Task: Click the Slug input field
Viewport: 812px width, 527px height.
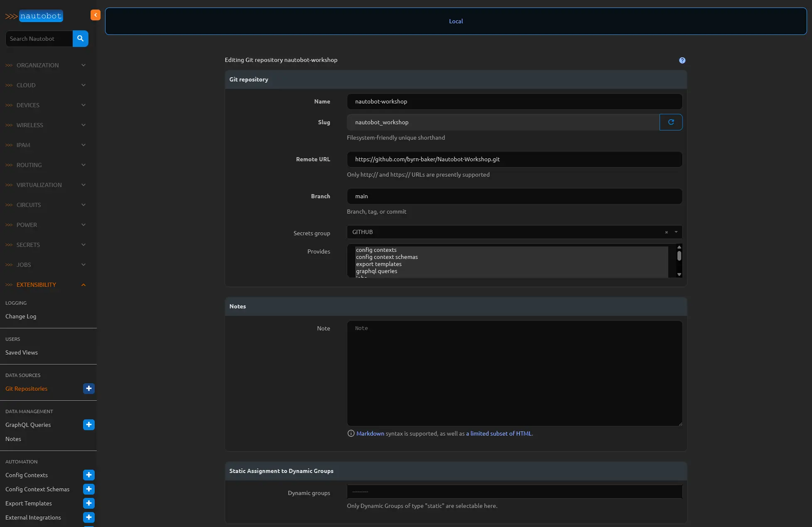Action: pos(503,122)
